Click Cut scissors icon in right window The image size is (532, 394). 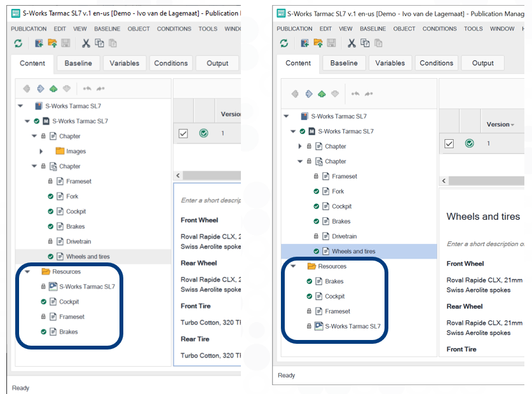(x=351, y=43)
